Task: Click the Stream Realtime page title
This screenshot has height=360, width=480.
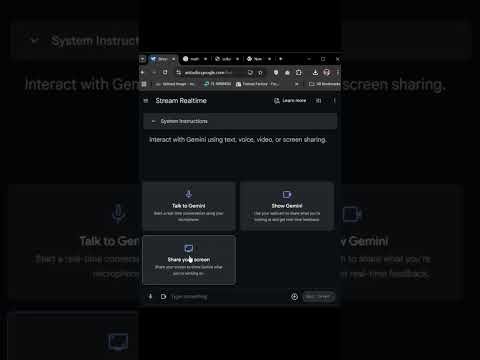Action: tap(181, 100)
